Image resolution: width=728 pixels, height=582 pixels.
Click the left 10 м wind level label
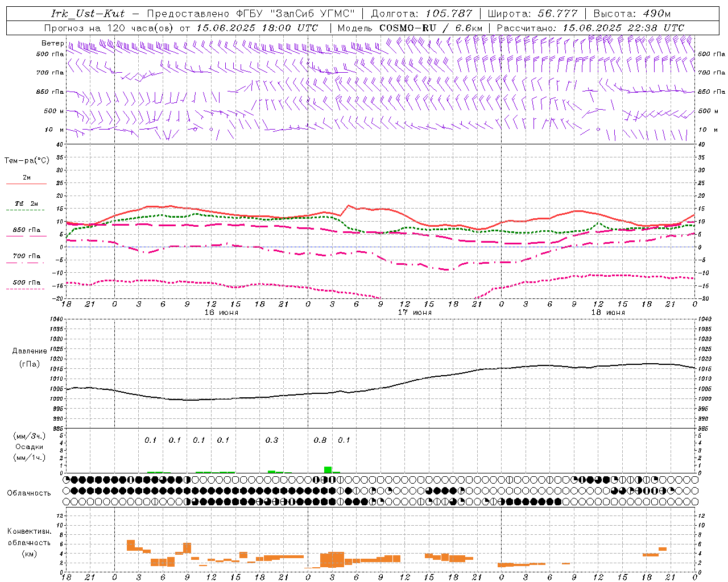(55, 130)
